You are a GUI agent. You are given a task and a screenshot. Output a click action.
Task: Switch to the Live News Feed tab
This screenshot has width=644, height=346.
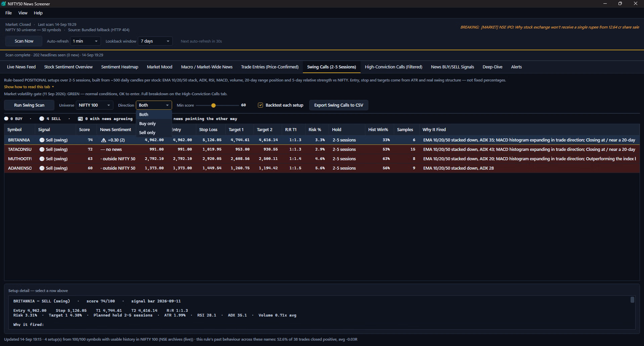pos(21,67)
